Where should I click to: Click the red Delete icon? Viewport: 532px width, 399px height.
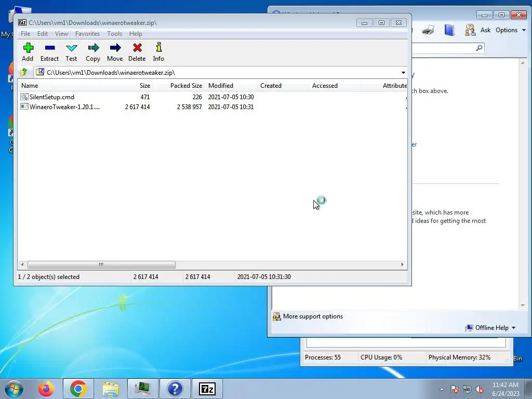pyautogui.click(x=137, y=48)
